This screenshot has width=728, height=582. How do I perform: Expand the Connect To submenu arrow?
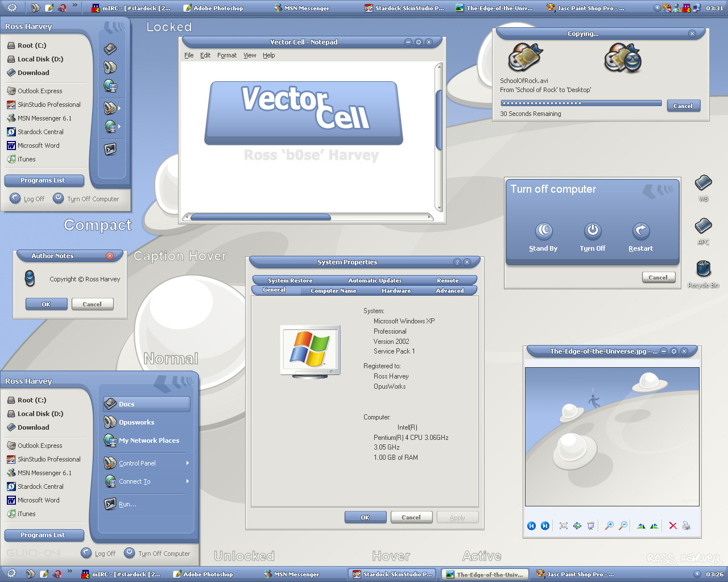[x=187, y=481]
